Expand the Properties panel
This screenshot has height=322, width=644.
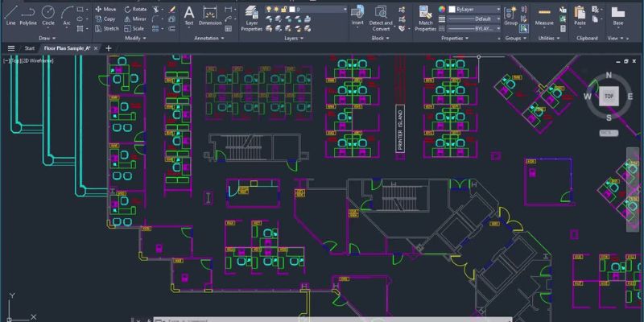pos(455,38)
